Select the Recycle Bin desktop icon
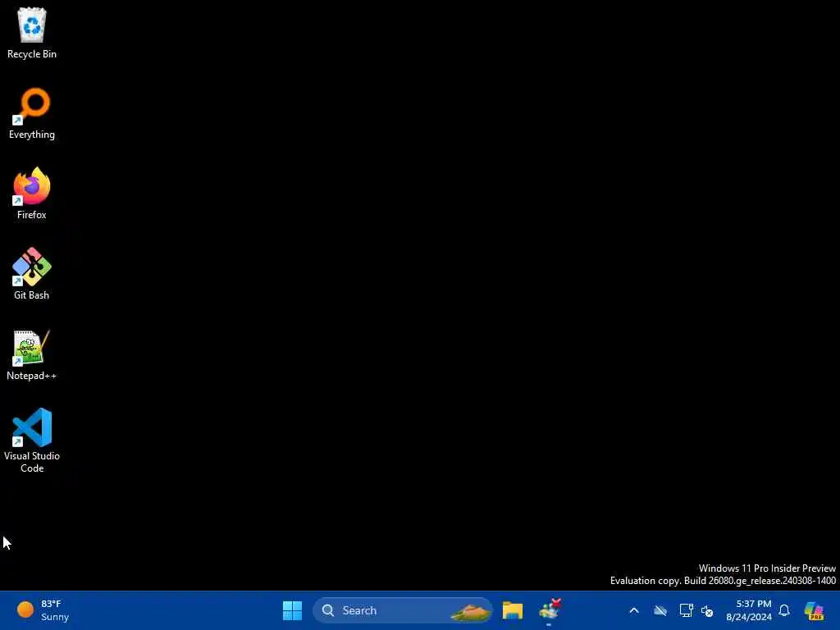 [x=32, y=33]
